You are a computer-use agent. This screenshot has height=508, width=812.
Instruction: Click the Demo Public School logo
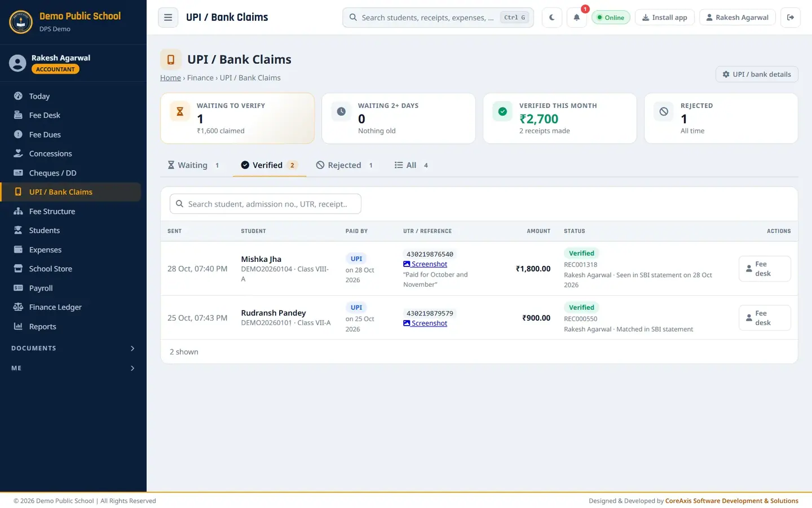(x=21, y=22)
